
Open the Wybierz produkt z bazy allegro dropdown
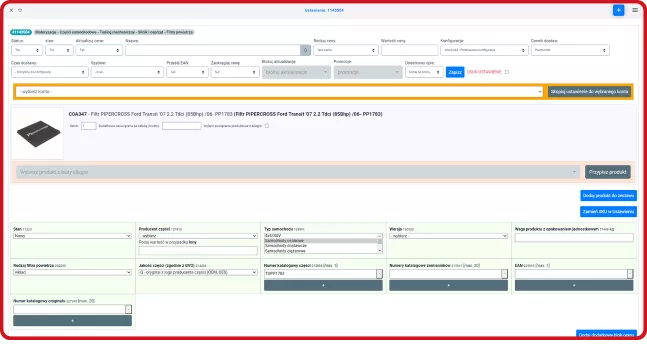298,172
